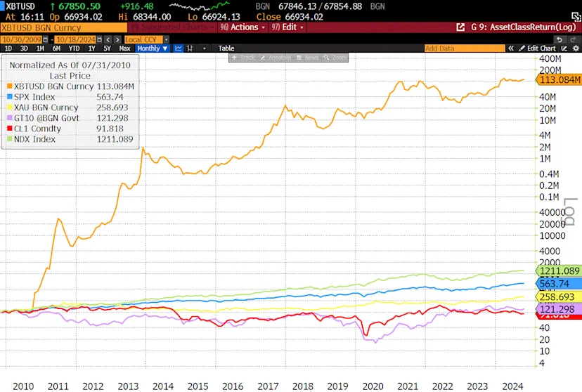Click the 1211.089 green axis value tag

pos(559,270)
